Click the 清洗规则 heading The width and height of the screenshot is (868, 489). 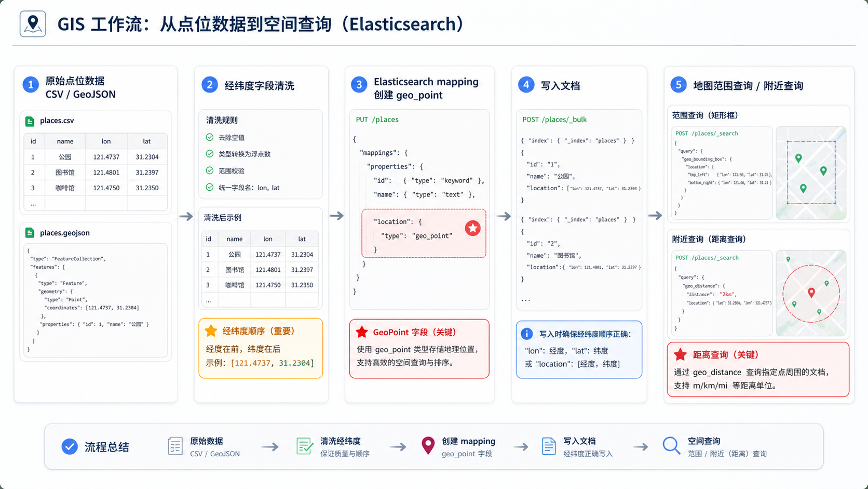pyautogui.click(x=222, y=120)
